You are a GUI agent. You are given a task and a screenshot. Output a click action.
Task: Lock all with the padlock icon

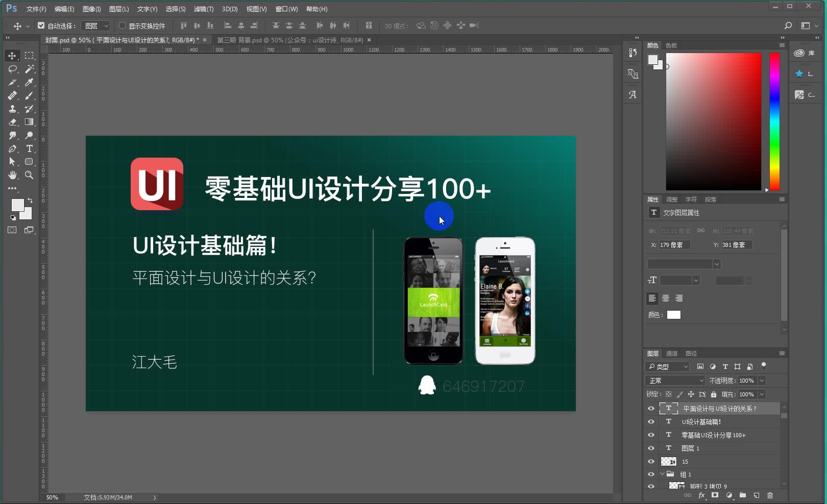[x=714, y=394]
